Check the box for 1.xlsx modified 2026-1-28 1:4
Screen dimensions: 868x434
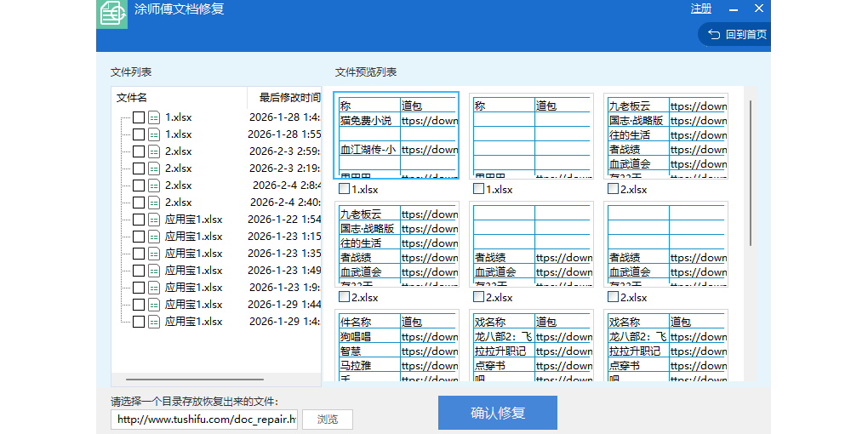point(139,117)
